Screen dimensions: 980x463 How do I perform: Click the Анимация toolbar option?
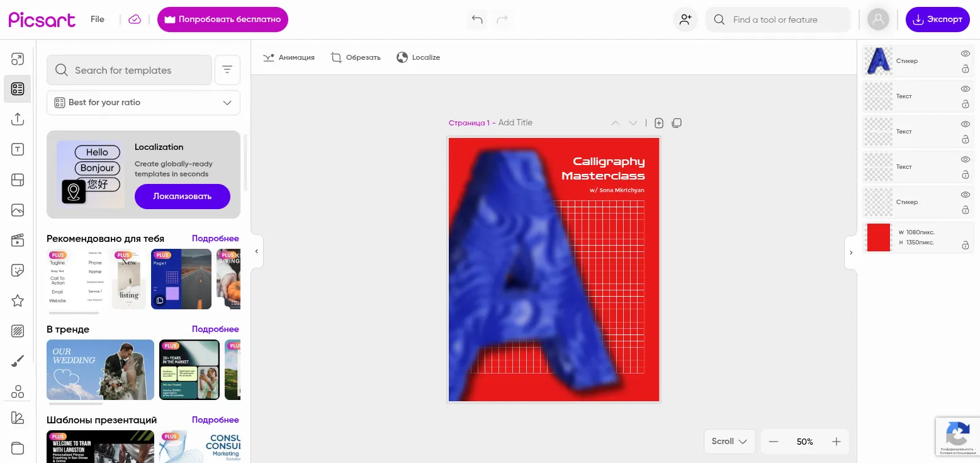click(x=289, y=57)
